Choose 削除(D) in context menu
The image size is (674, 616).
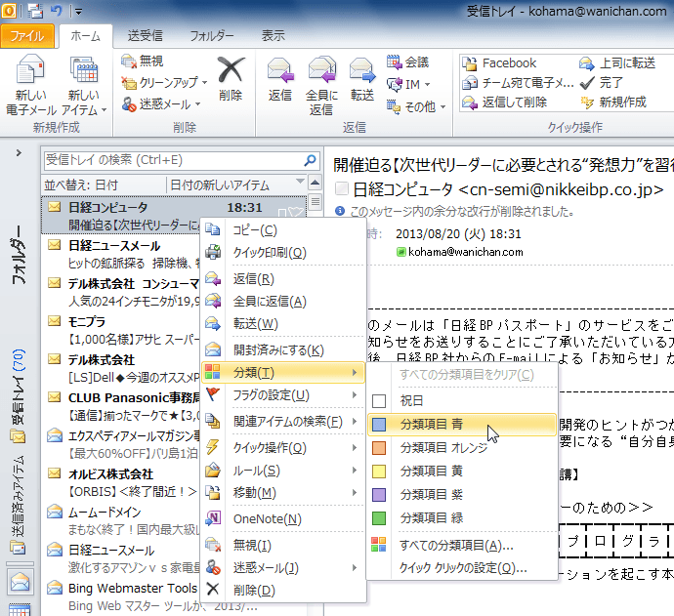(283, 591)
